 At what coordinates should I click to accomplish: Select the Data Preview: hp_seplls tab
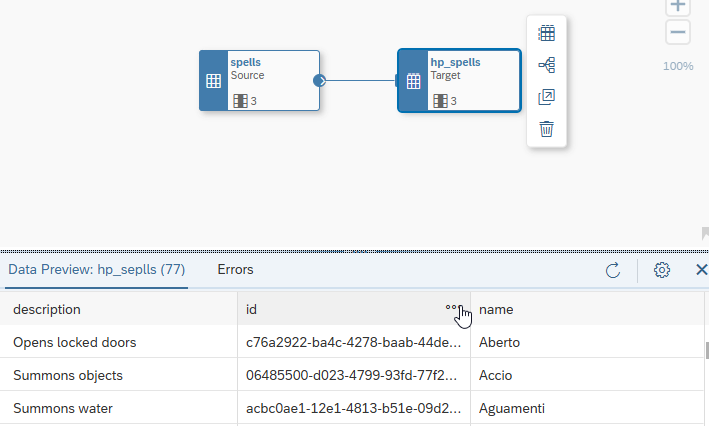(x=95, y=269)
